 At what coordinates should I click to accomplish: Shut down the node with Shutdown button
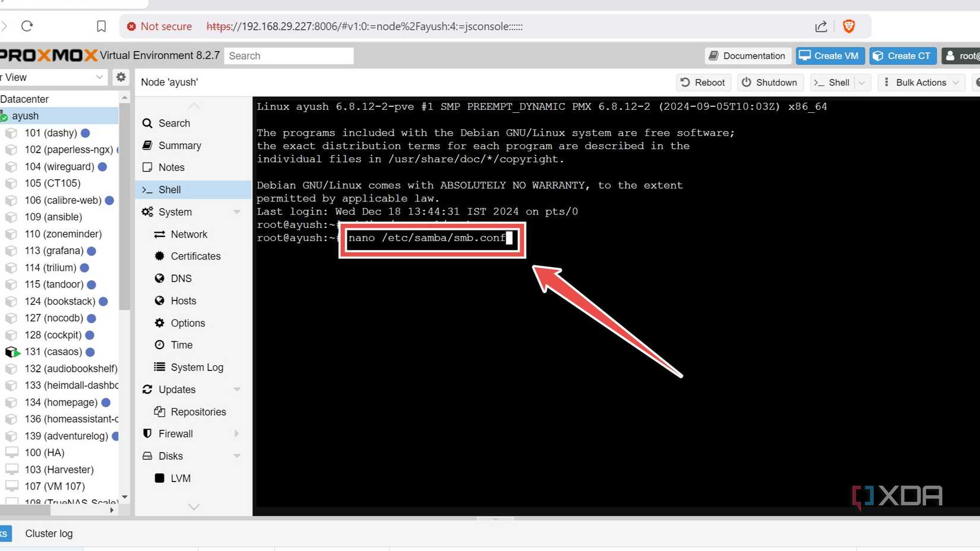[770, 83]
